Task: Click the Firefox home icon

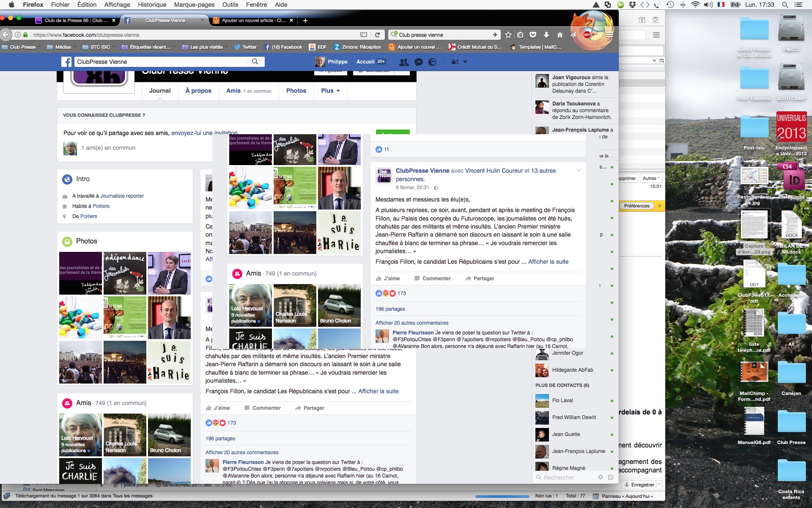Action: click(560, 35)
